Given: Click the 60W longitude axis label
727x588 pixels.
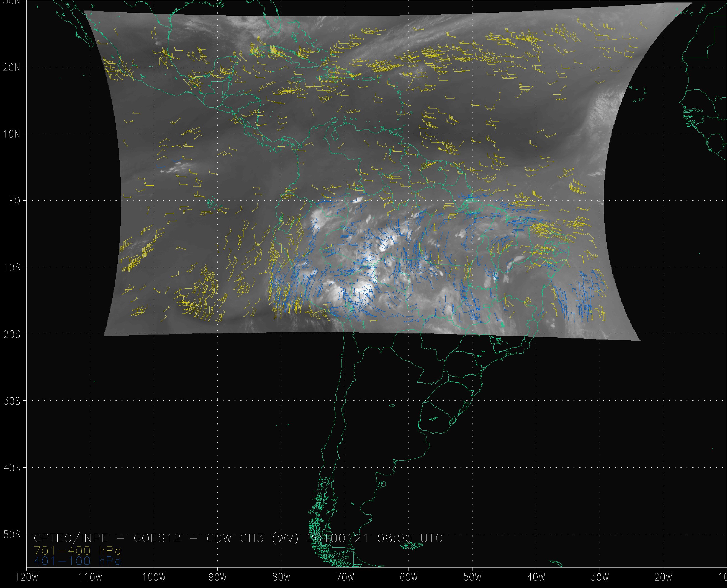Looking at the screenshot, I should coord(409,577).
